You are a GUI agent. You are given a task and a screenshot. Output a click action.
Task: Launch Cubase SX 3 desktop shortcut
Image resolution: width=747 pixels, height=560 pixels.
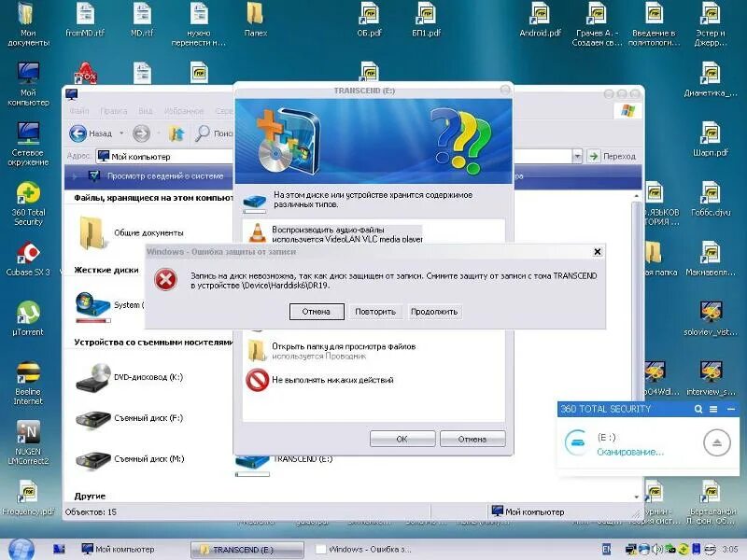tap(28, 259)
